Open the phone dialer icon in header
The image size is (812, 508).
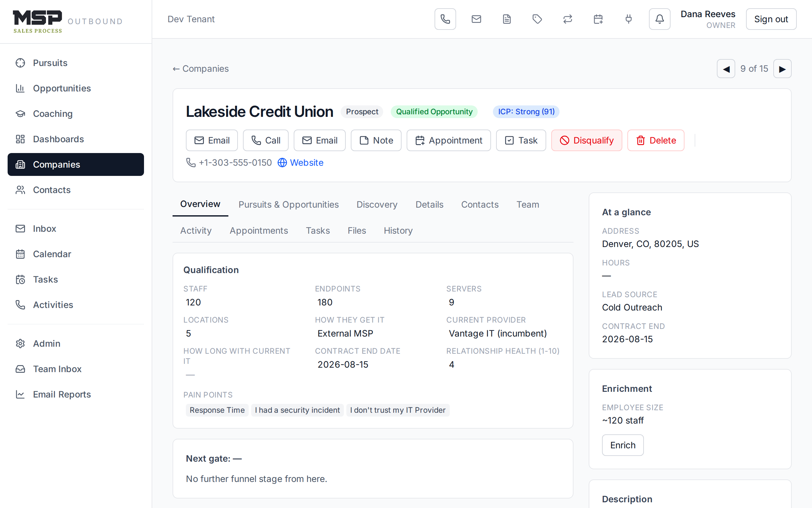click(445, 19)
